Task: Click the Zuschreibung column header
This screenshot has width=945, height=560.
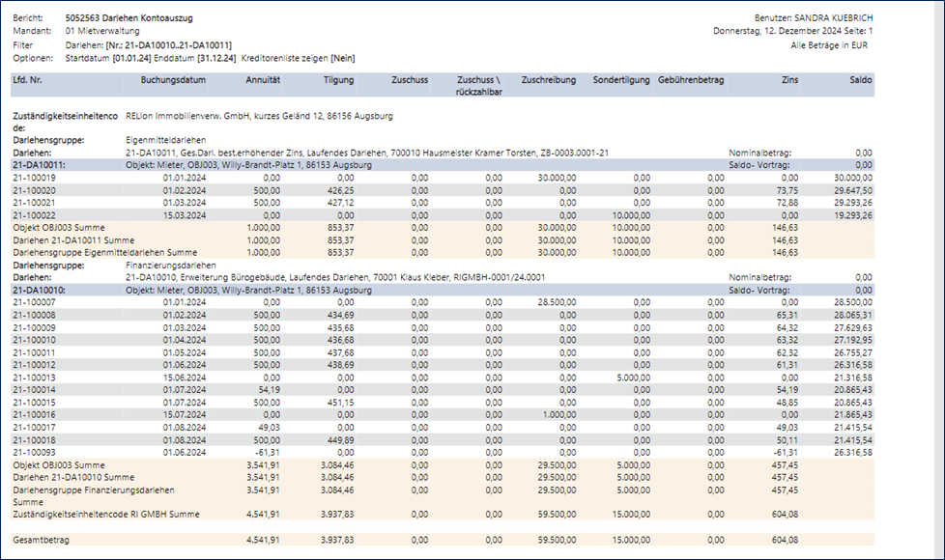Action: click(548, 80)
